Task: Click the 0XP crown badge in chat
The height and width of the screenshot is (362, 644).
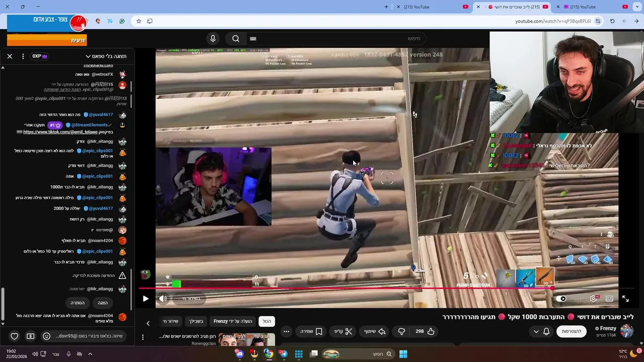Action: pos(40,56)
